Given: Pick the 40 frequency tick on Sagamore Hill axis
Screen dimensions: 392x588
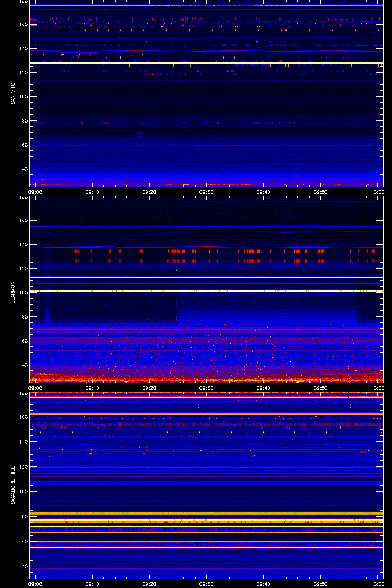Looking at the screenshot, I should tap(24, 566).
